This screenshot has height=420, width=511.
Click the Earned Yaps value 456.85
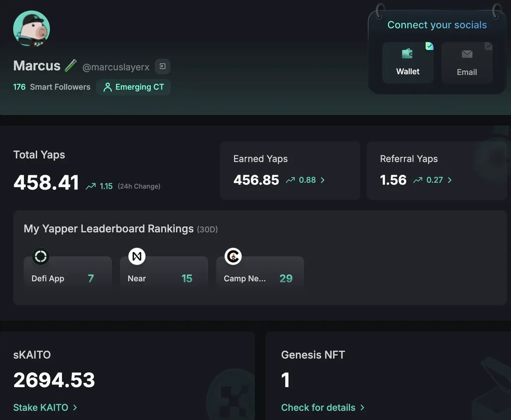(256, 180)
